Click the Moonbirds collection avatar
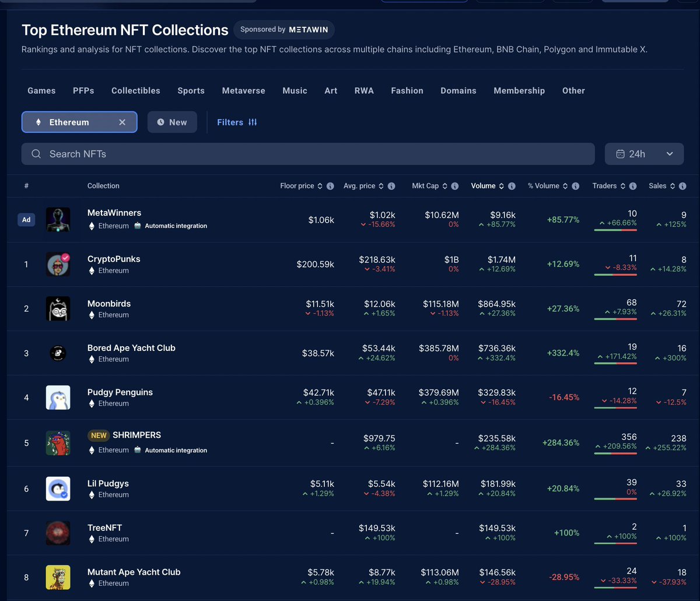The width and height of the screenshot is (700, 601). click(58, 308)
